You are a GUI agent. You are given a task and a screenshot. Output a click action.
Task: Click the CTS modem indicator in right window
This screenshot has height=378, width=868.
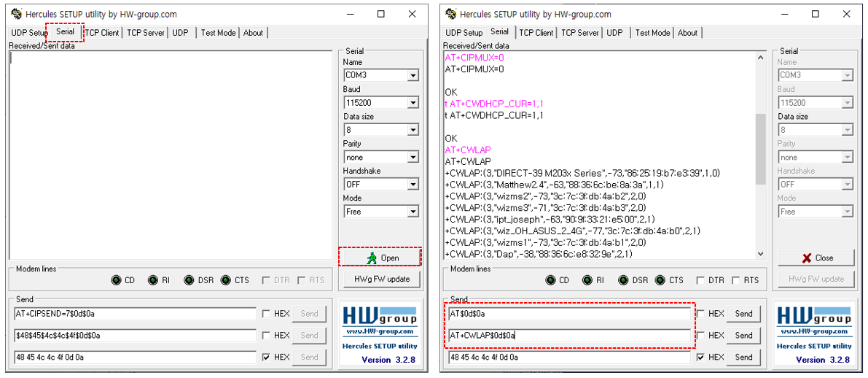[x=660, y=280]
